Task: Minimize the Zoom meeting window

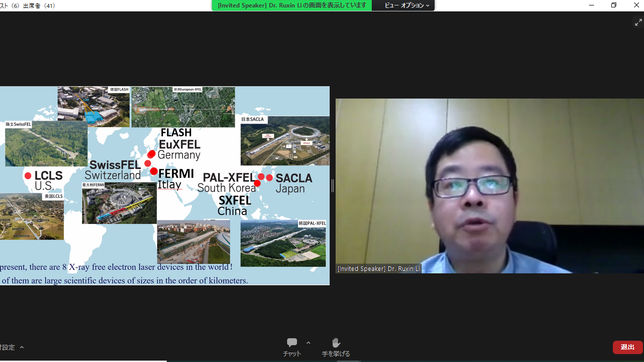Action: (x=592, y=5)
